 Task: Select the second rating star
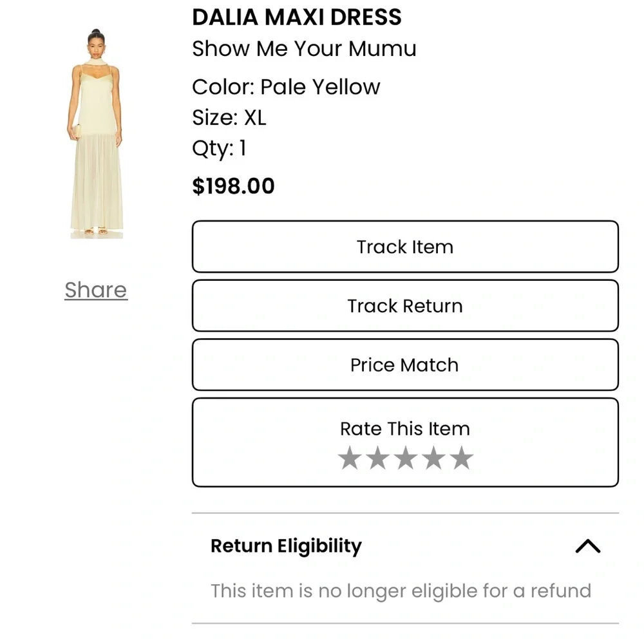377,458
